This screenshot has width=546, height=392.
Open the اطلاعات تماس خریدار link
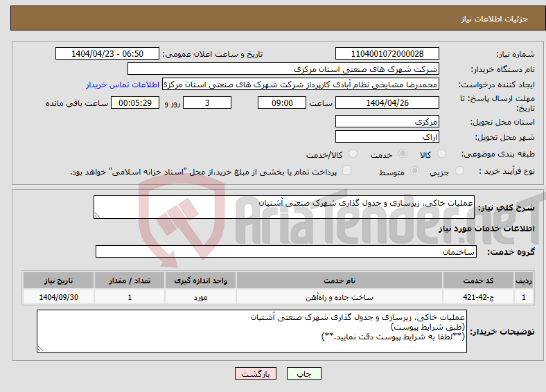coord(123,84)
